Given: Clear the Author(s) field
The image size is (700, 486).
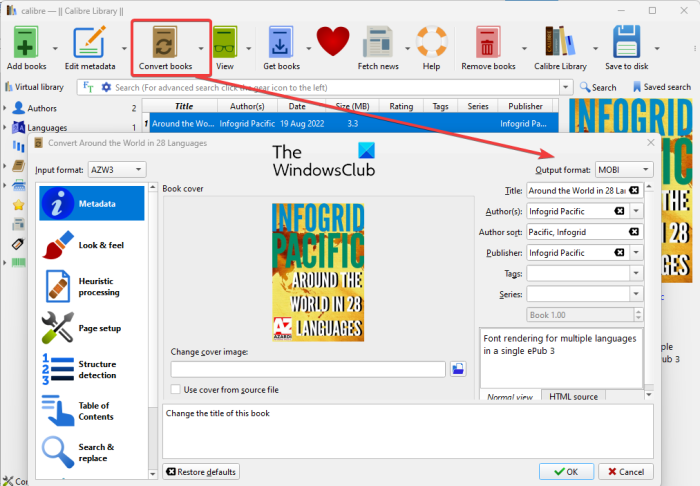Looking at the screenshot, I should (x=619, y=211).
